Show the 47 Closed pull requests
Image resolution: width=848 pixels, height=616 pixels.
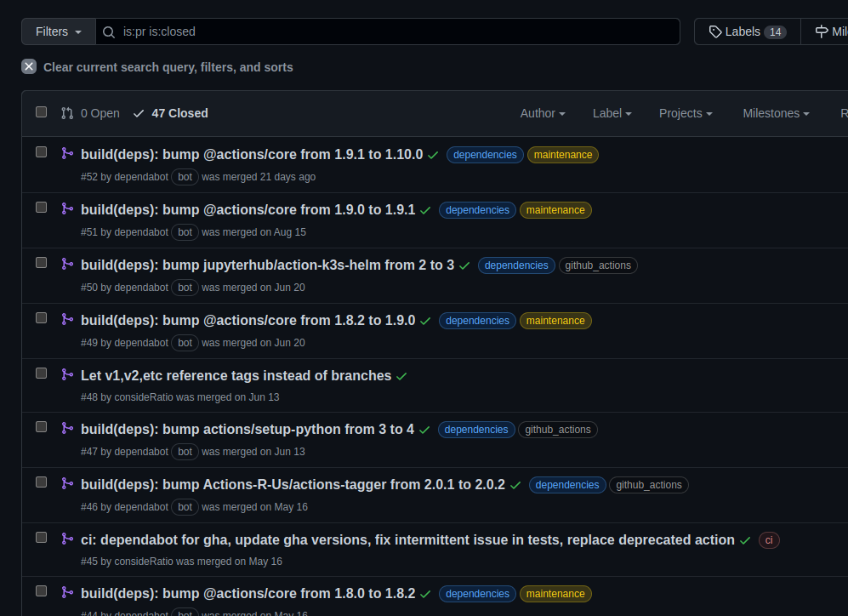coord(171,113)
